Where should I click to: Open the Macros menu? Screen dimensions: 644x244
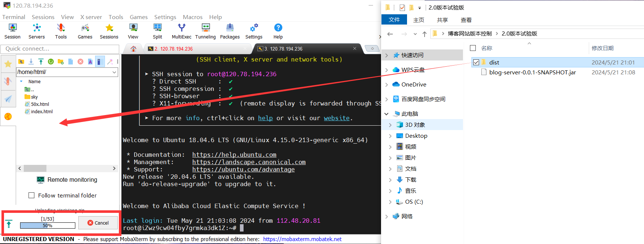coord(192,17)
